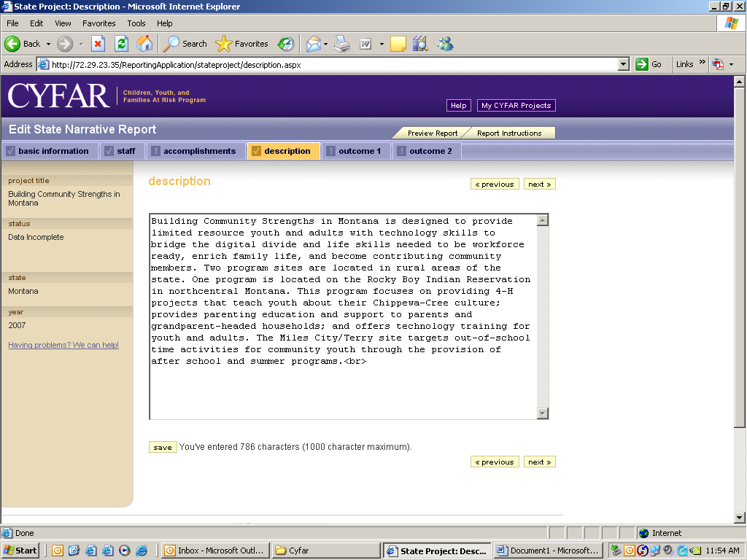747x560 pixels.
Task: Click the lower previous button
Action: pos(495,462)
